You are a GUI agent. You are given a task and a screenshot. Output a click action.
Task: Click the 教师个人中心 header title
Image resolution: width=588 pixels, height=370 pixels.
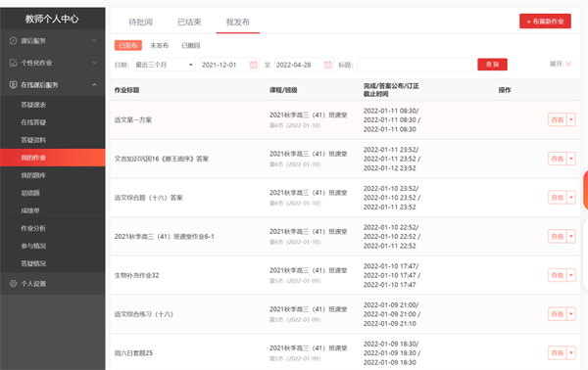click(52, 19)
